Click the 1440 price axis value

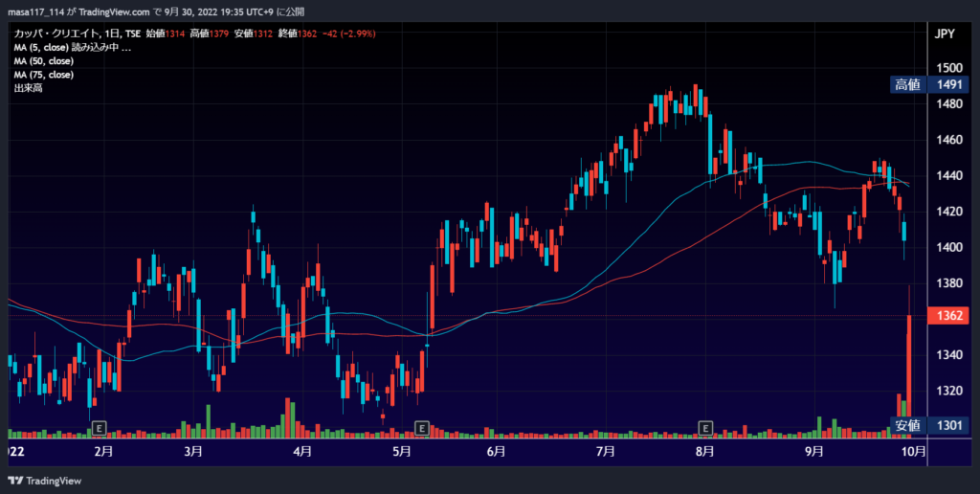pos(950,176)
